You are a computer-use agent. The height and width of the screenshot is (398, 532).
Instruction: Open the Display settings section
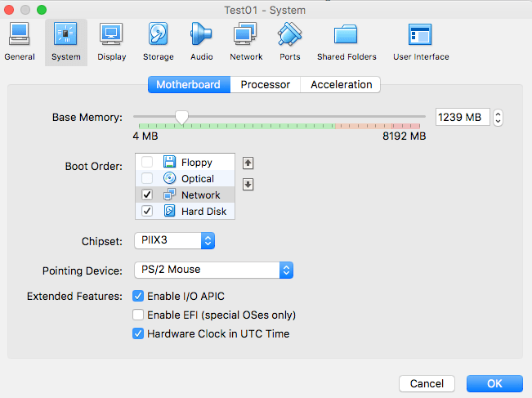pyautogui.click(x=111, y=42)
